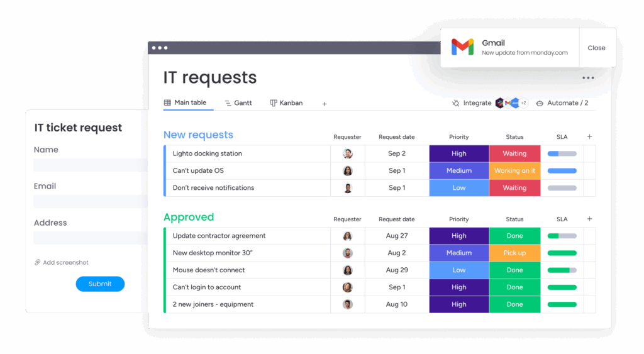This screenshot has height=354, width=644.
Task: Open Priority dropdown for Can't update OS
Action: coord(459,170)
